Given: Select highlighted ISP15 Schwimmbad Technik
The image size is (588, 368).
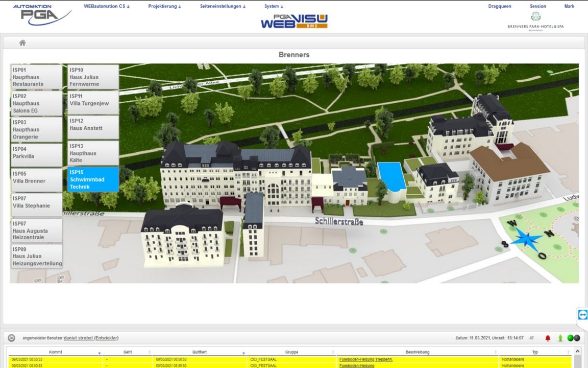Looking at the screenshot, I should (93, 179).
